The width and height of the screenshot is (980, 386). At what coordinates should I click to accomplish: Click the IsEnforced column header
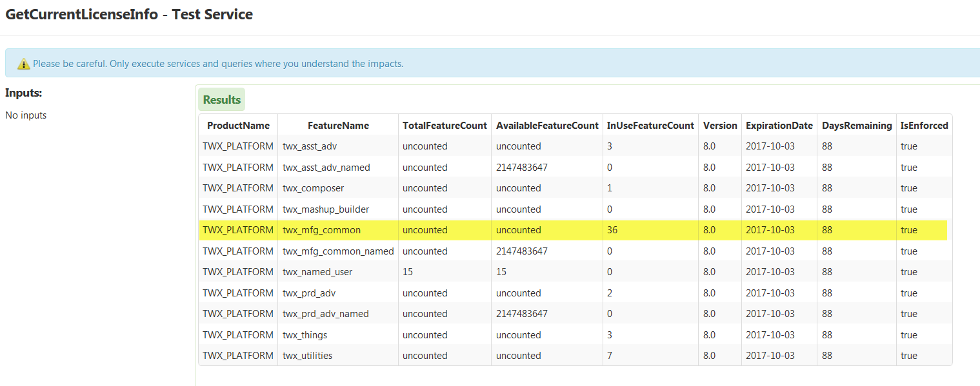coord(924,126)
